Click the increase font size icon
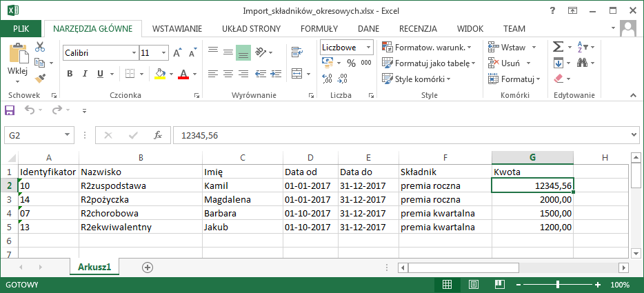Screen dimensions: 644x293 [177, 52]
